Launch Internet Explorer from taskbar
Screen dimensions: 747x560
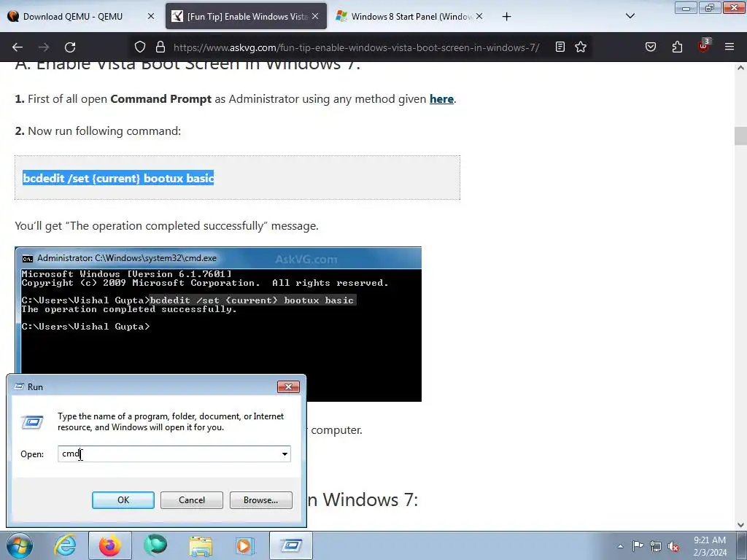coord(65,545)
